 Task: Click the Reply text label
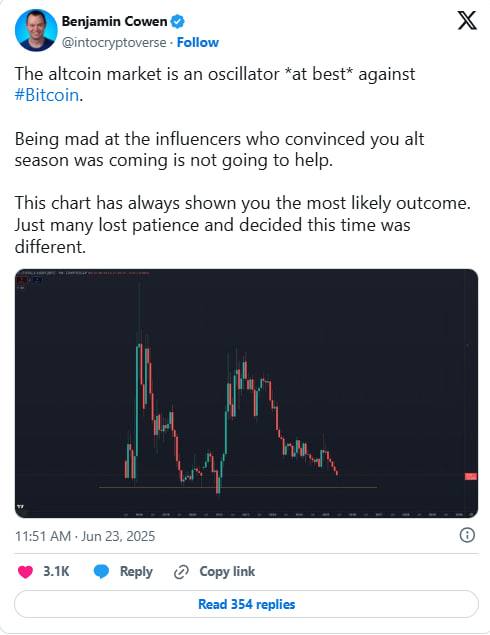pyautogui.click(x=136, y=571)
